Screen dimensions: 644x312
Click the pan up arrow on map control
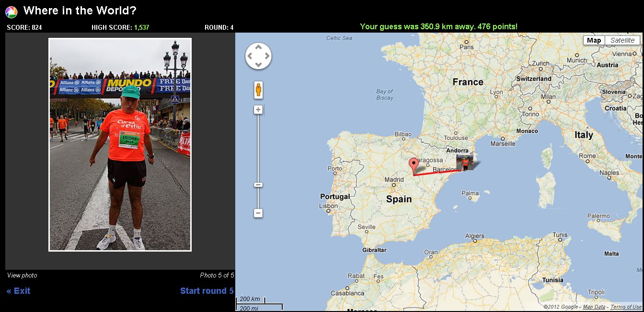tap(258, 46)
